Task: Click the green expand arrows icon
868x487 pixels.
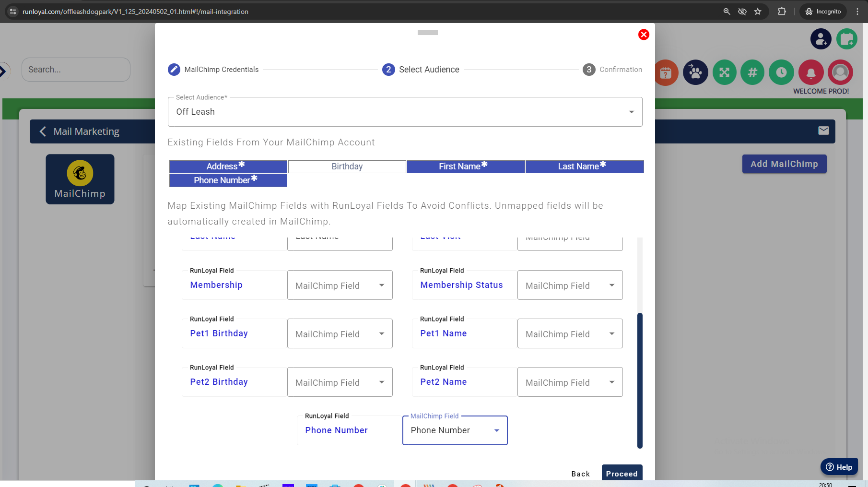Action: tap(724, 72)
